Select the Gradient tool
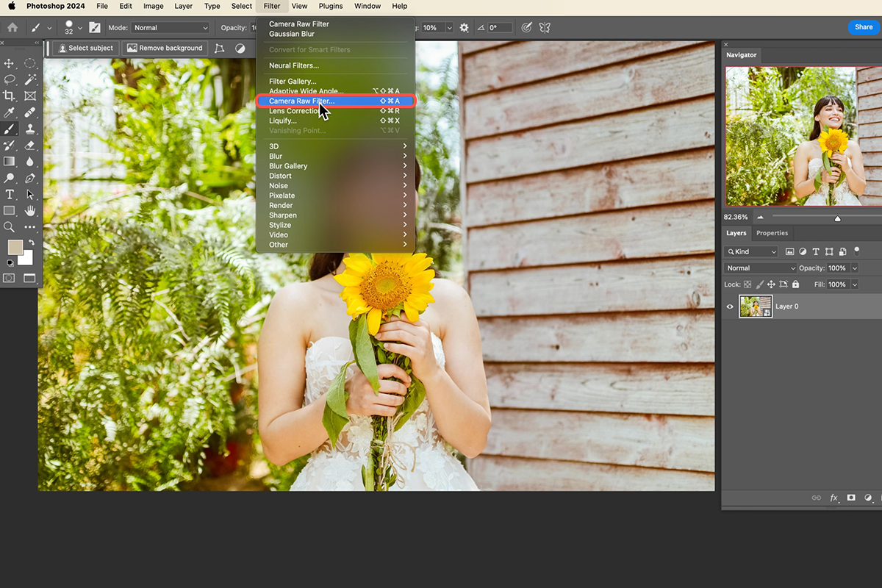This screenshot has height=588, width=882. [10, 161]
